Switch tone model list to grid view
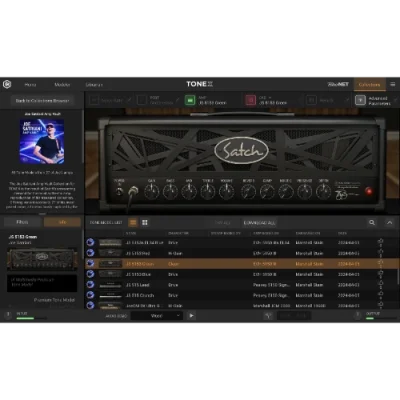This screenshot has width=400, height=400. (145, 222)
